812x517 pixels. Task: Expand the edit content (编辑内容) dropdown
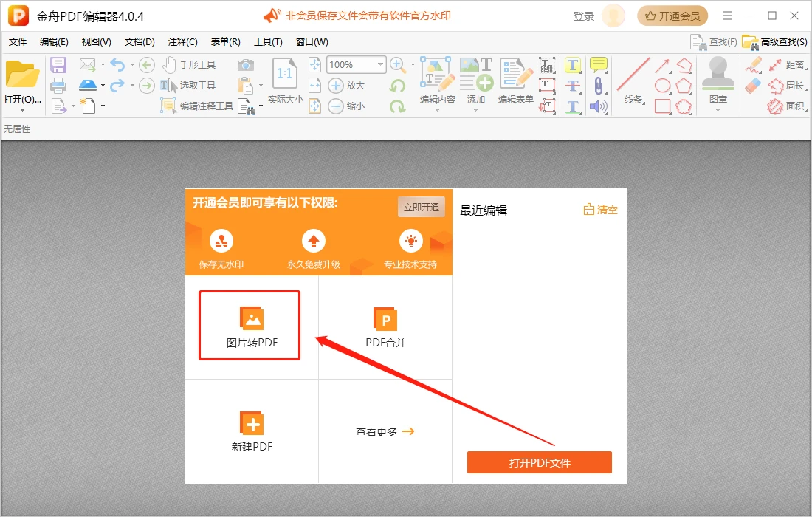tap(437, 110)
